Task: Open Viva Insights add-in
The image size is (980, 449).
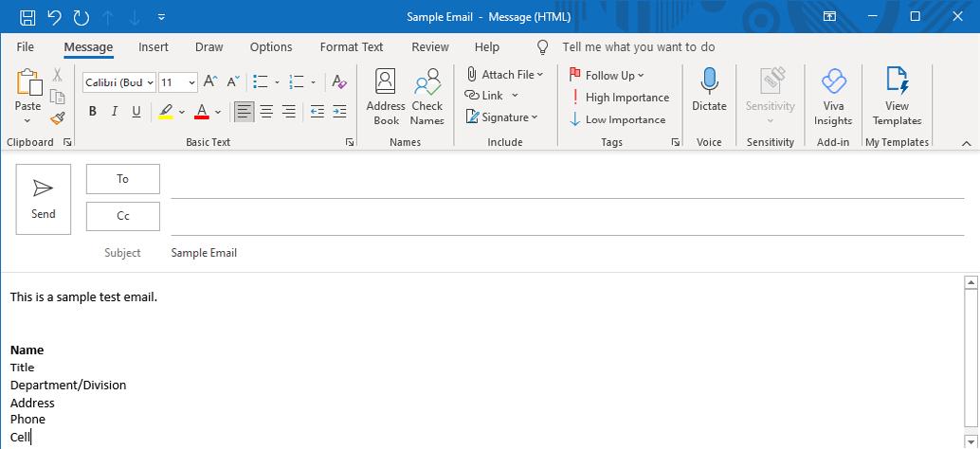Action: [x=833, y=97]
